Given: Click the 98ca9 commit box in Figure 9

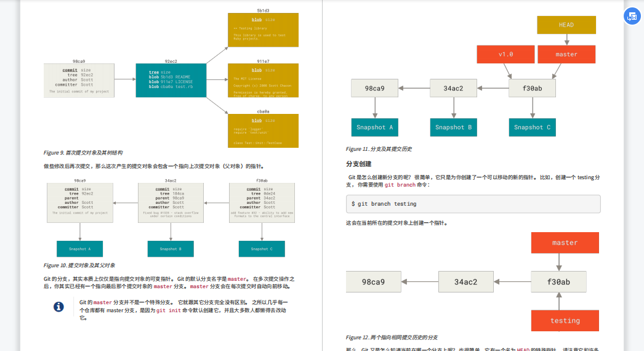Looking at the screenshot, I should (x=79, y=81).
